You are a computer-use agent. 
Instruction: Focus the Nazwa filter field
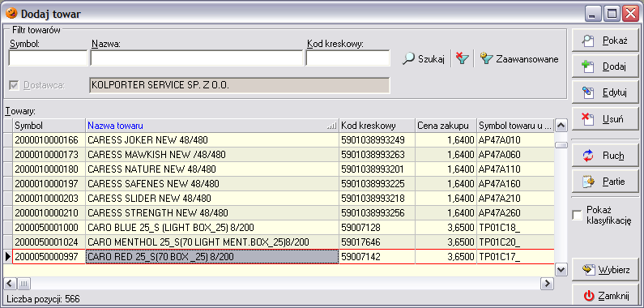pos(196,58)
